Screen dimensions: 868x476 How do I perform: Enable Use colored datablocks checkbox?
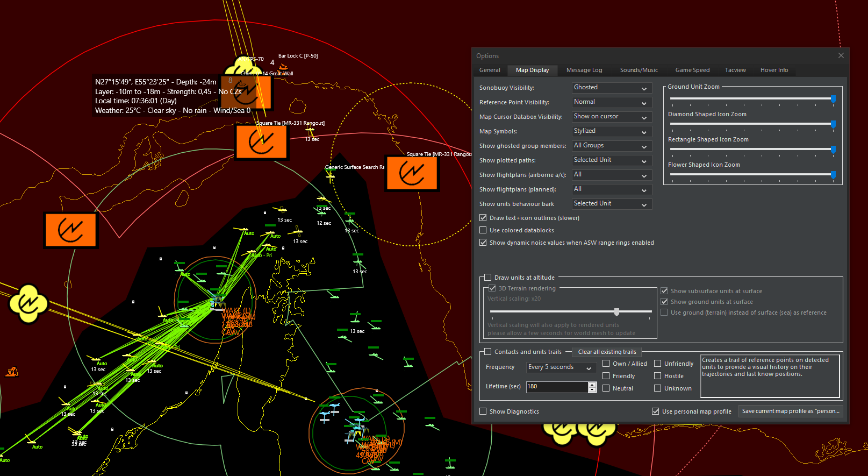pyautogui.click(x=483, y=230)
